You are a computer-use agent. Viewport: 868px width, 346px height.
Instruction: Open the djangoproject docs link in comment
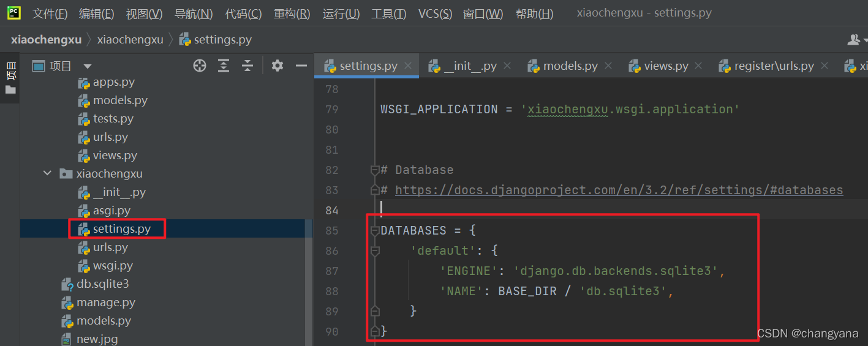pos(619,190)
